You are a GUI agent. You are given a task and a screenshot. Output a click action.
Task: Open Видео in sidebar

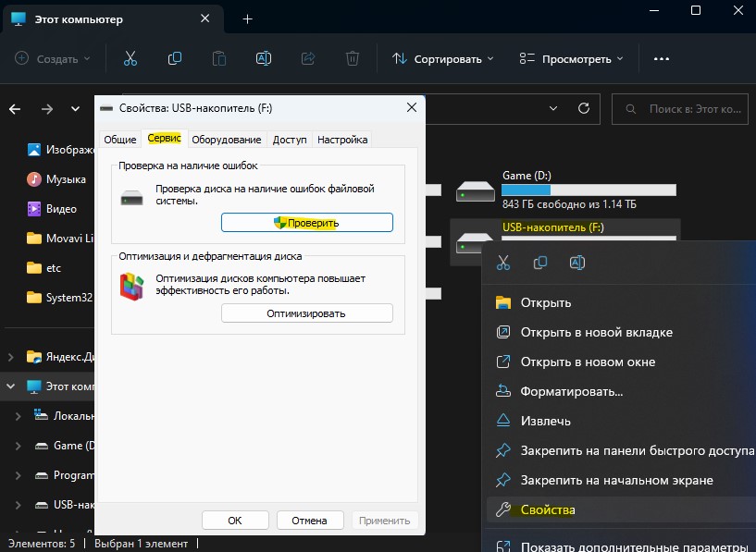(x=52, y=209)
